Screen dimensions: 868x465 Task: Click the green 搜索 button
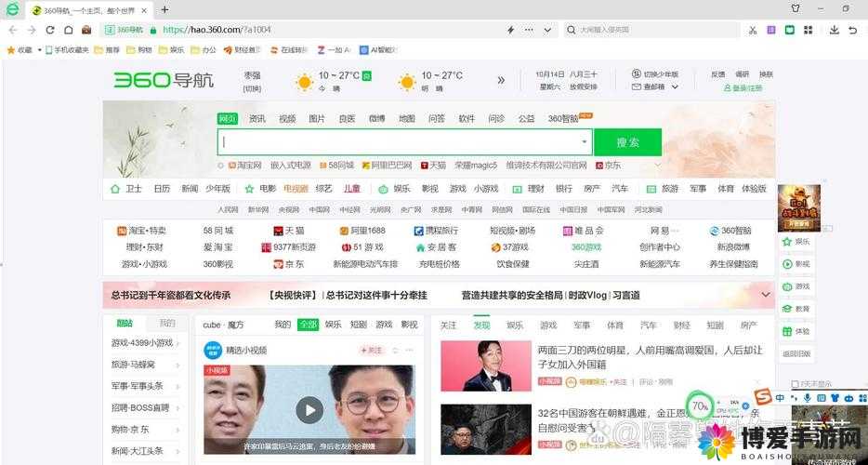(x=627, y=142)
